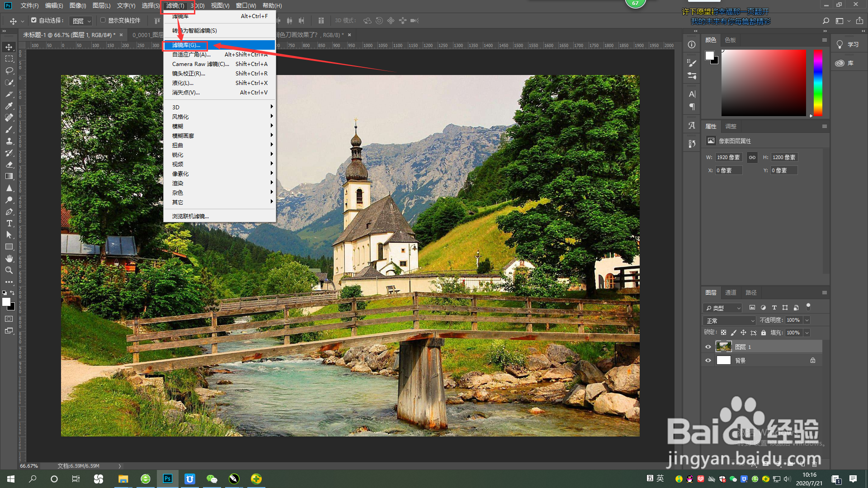
Task: Open the search icon in options bar
Action: click(x=826, y=21)
